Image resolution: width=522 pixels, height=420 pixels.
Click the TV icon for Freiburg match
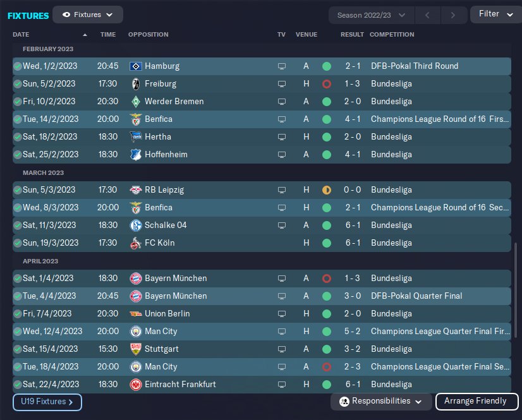click(x=282, y=83)
